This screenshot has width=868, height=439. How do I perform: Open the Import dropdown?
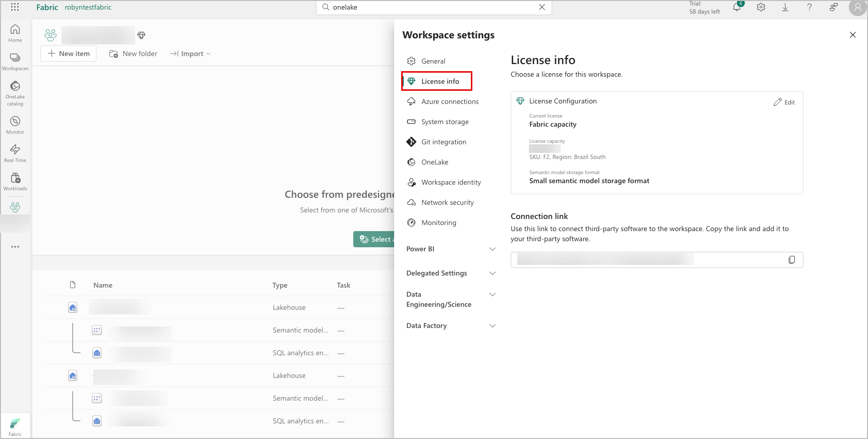190,53
